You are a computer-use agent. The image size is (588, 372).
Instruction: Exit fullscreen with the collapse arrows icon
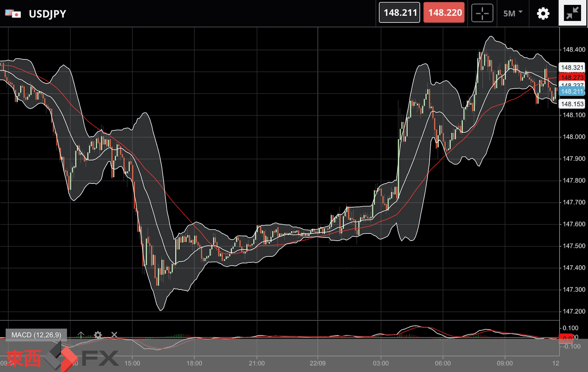pyautogui.click(x=572, y=13)
